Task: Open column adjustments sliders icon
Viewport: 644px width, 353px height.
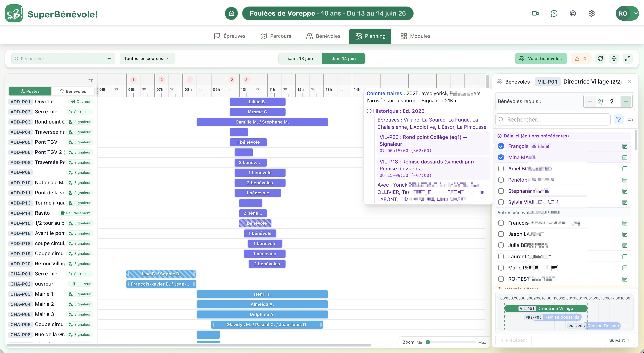Action: pos(90,80)
